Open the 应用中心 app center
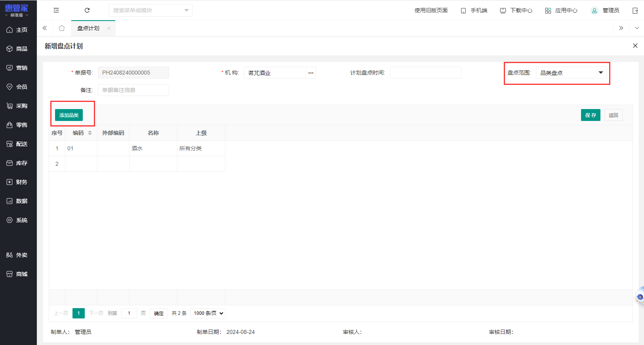644x345 pixels. tap(561, 10)
